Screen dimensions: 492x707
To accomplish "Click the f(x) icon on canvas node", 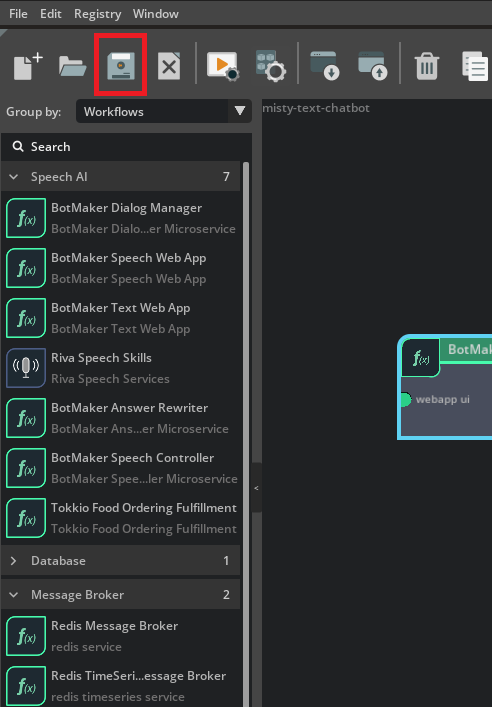I will 420,358.
